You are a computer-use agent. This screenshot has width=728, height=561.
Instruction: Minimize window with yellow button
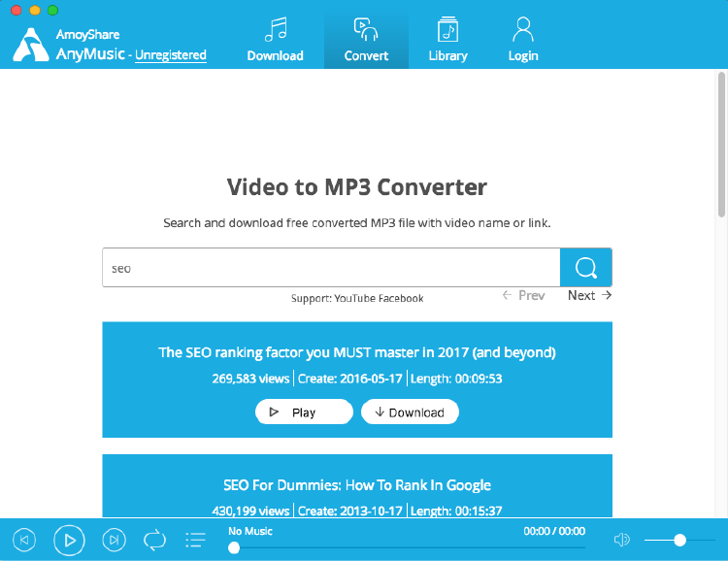coord(35,11)
